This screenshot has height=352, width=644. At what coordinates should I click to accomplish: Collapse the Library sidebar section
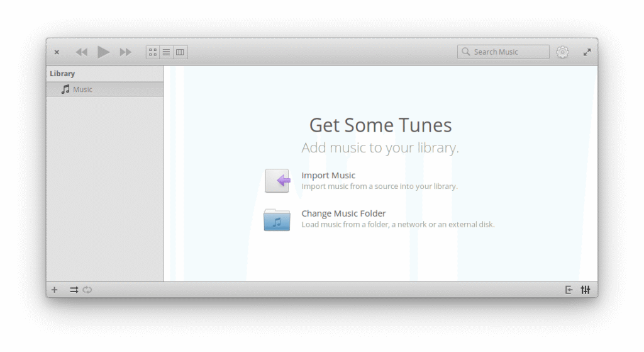pyautogui.click(x=62, y=74)
